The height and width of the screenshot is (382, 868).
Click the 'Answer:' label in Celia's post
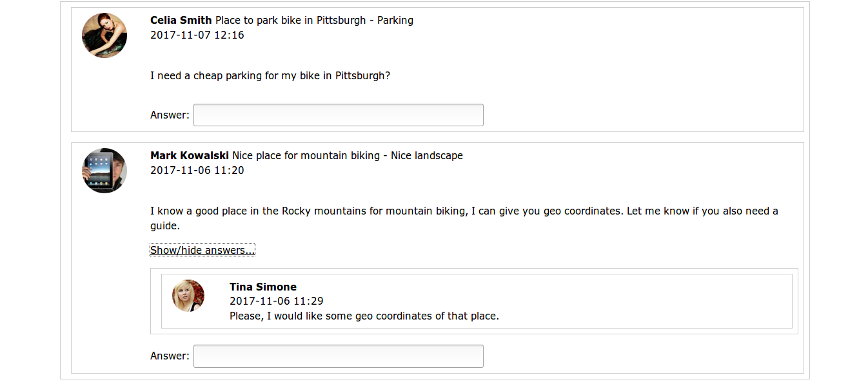tap(170, 115)
